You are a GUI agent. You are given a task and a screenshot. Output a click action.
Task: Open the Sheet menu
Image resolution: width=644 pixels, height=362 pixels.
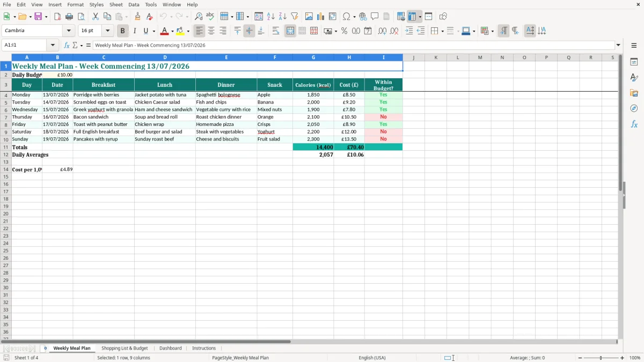click(x=116, y=4)
